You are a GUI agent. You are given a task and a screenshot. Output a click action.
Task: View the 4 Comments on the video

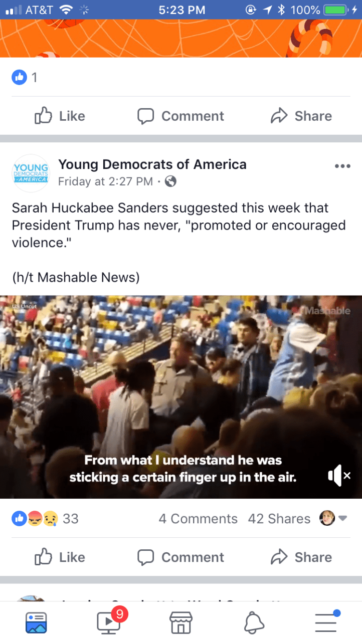(x=198, y=519)
